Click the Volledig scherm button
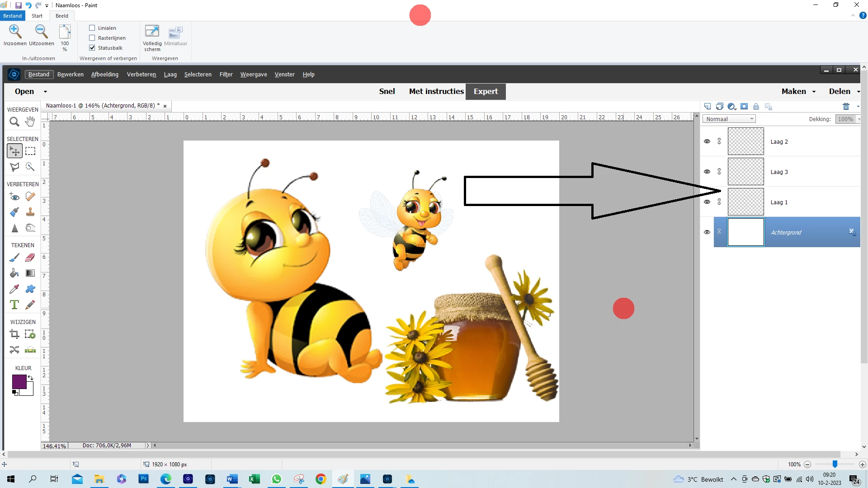The height and width of the screenshot is (488, 868). click(152, 38)
